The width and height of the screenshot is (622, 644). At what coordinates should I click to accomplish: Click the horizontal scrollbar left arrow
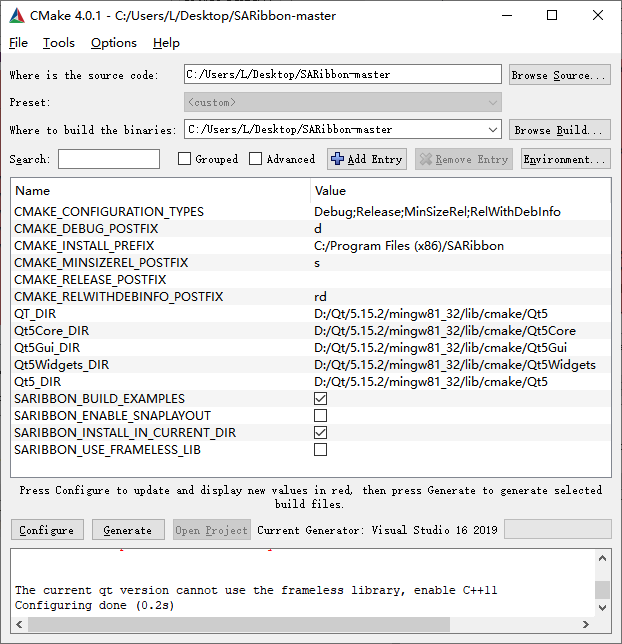pyautogui.click(x=19, y=624)
